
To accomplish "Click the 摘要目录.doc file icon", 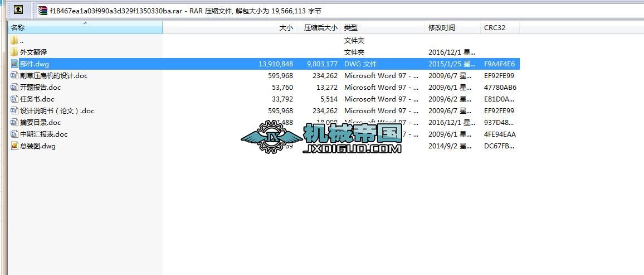I will (x=14, y=123).
